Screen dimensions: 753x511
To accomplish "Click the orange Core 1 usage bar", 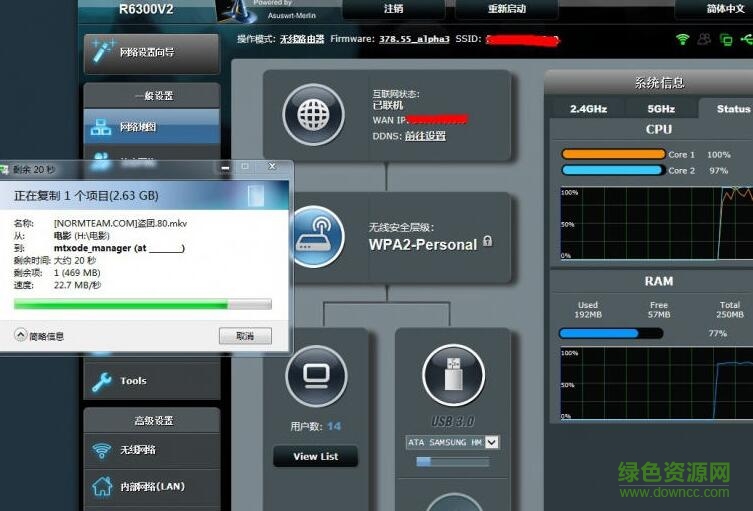I will tap(613, 154).
